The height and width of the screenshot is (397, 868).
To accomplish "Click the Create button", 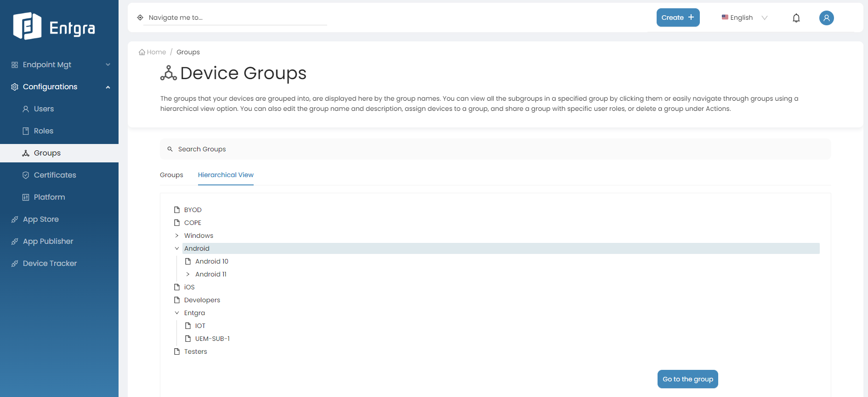I will (x=678, y=17).
